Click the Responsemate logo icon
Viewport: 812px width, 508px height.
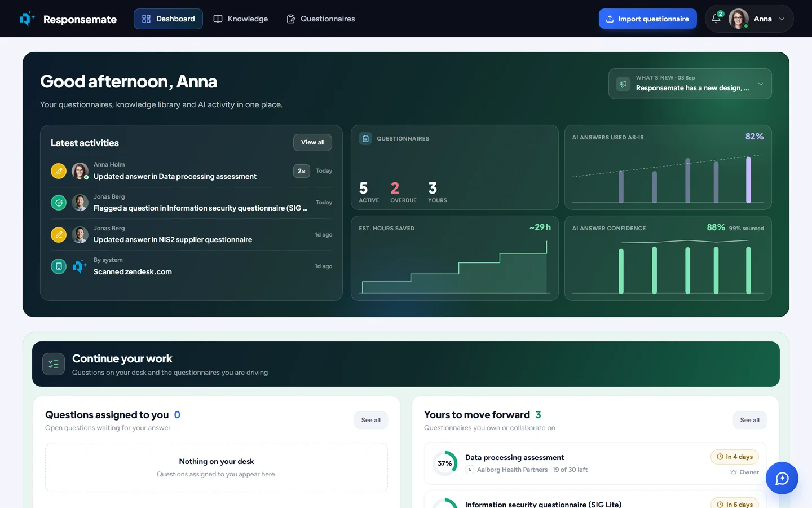(27, 19)
